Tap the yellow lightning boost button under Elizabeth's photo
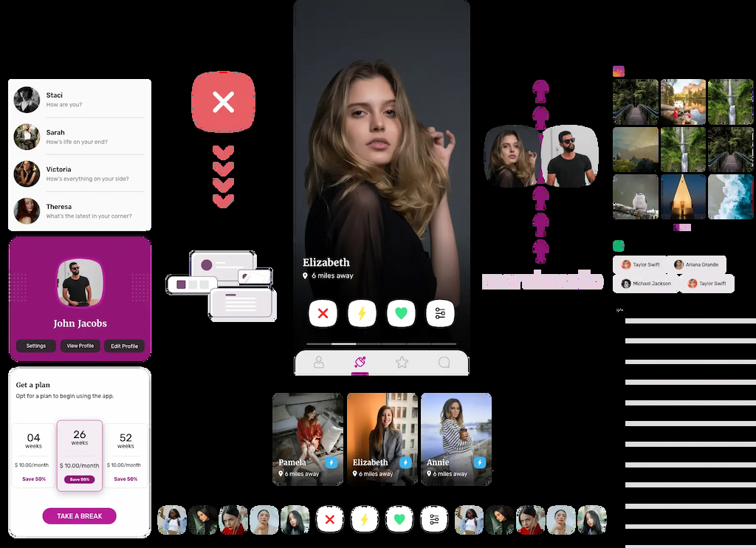 coord(362,314)
